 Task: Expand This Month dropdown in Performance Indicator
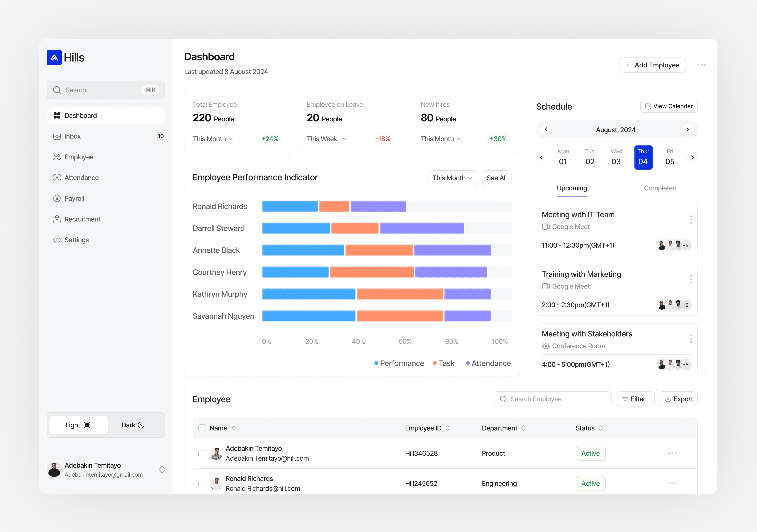[x=452, y=178]
